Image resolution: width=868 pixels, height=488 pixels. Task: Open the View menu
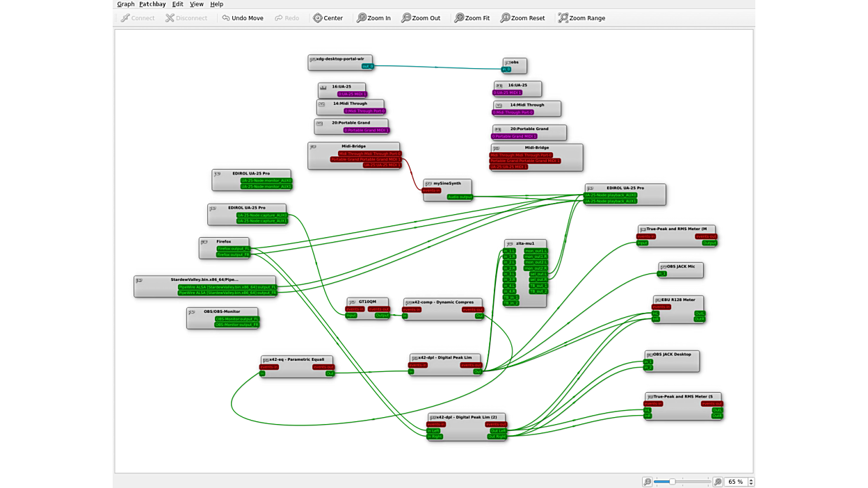coord(197,3)
